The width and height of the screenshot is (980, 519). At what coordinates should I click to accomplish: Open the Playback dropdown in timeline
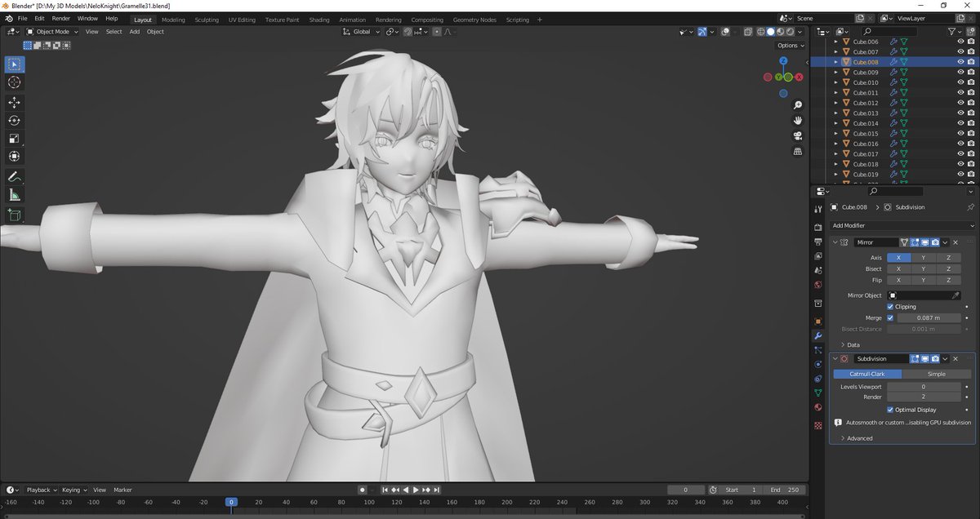pyautogui.click(x=41, y=490)
